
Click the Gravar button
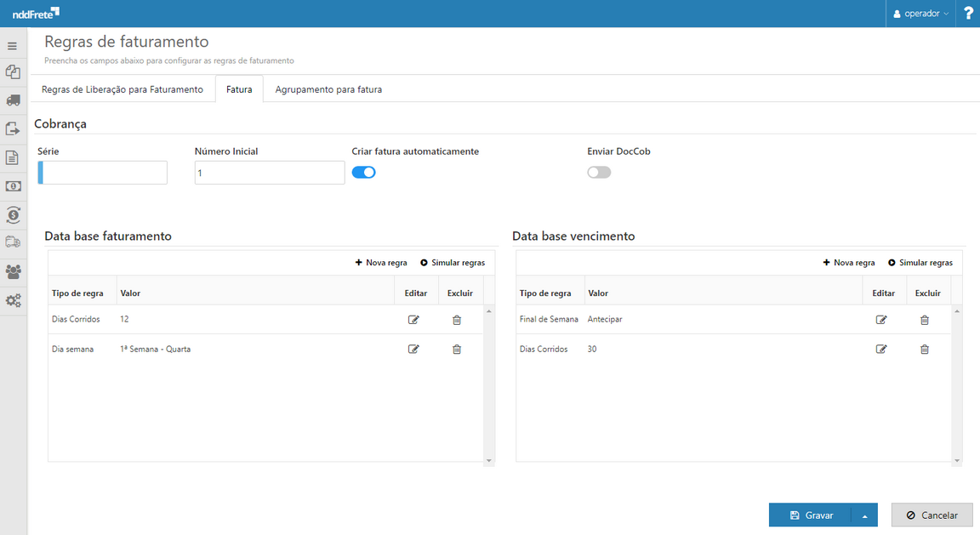point(811,515)
